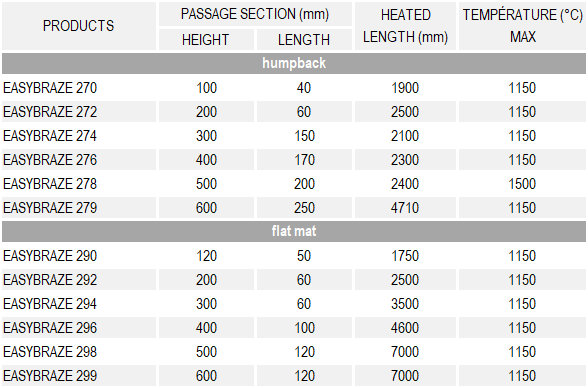Select the EASYBRAZE 272 product row

click(294, 112)
